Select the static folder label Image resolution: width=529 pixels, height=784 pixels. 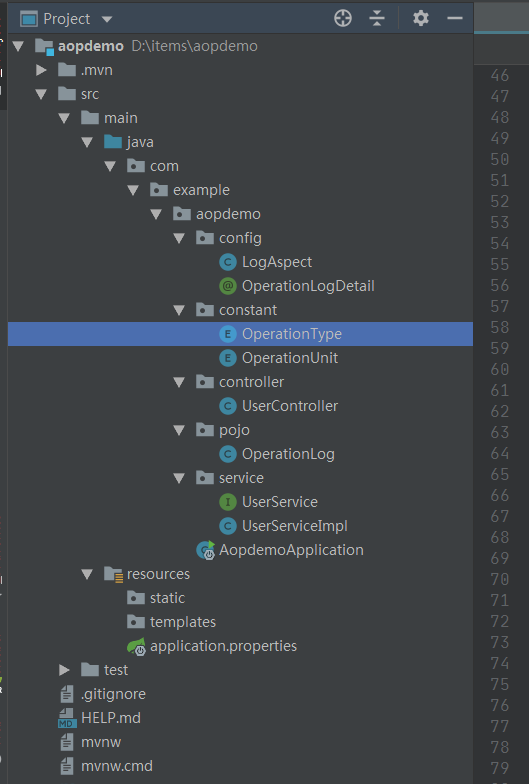tap(168, 598)
